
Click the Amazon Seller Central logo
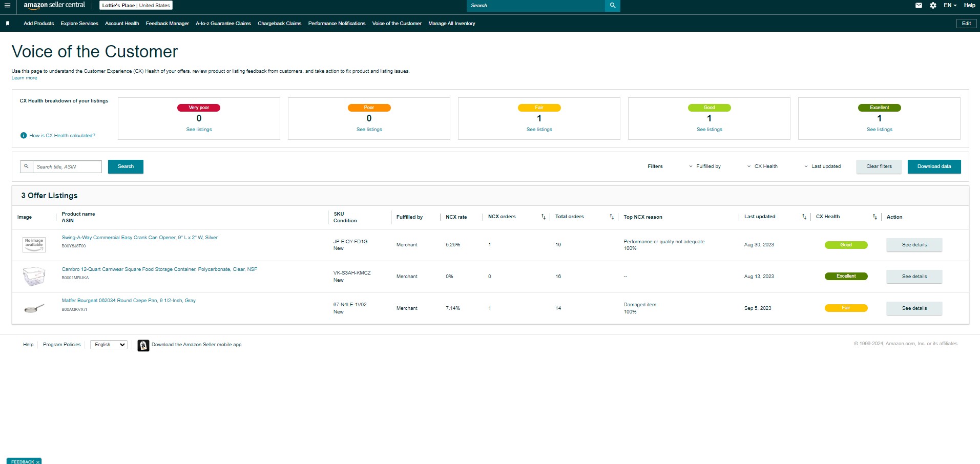point(54,5)
